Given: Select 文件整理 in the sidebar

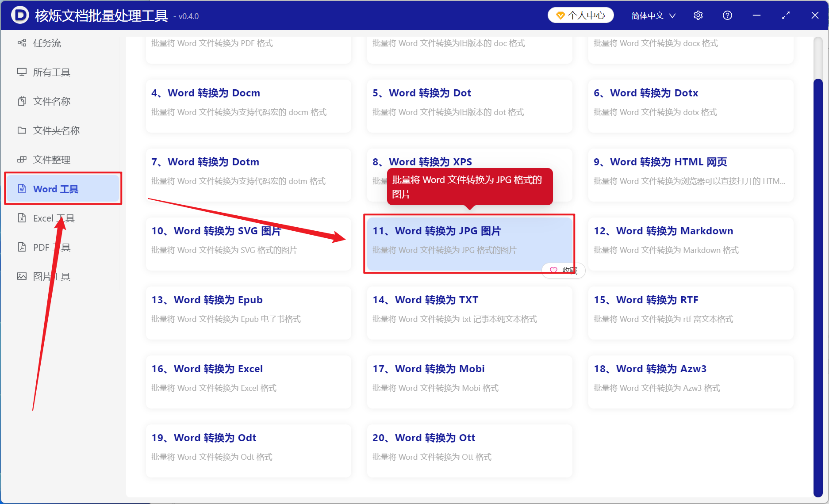Looking at the screenshot, I should click(62, 160).
